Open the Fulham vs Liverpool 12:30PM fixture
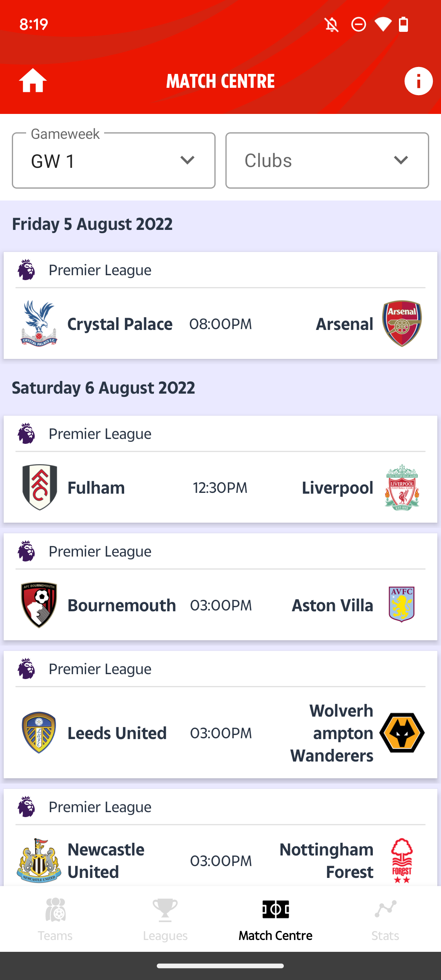The height and width of the screenshot is (980, 441). tap(220, 488)
